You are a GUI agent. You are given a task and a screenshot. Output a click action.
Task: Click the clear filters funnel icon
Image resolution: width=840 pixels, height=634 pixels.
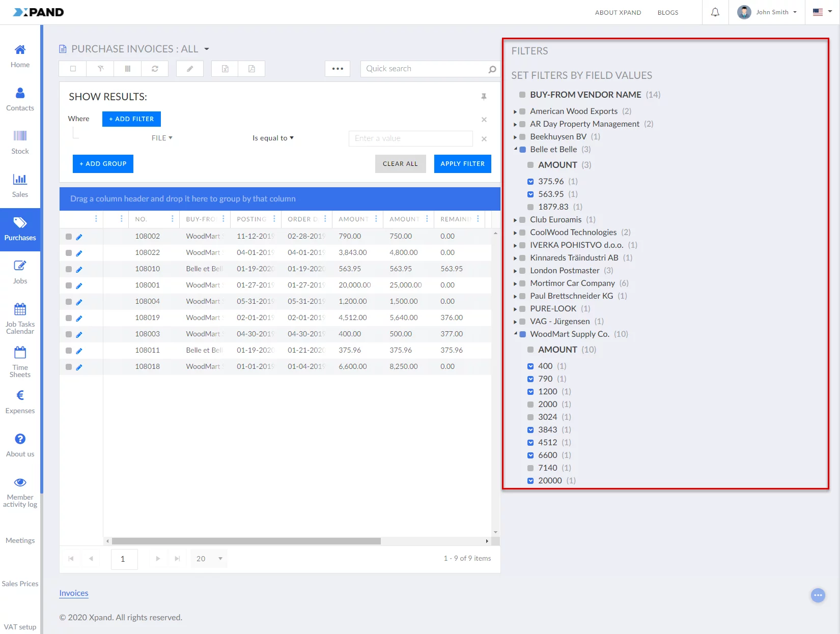[x=100, y=69]
